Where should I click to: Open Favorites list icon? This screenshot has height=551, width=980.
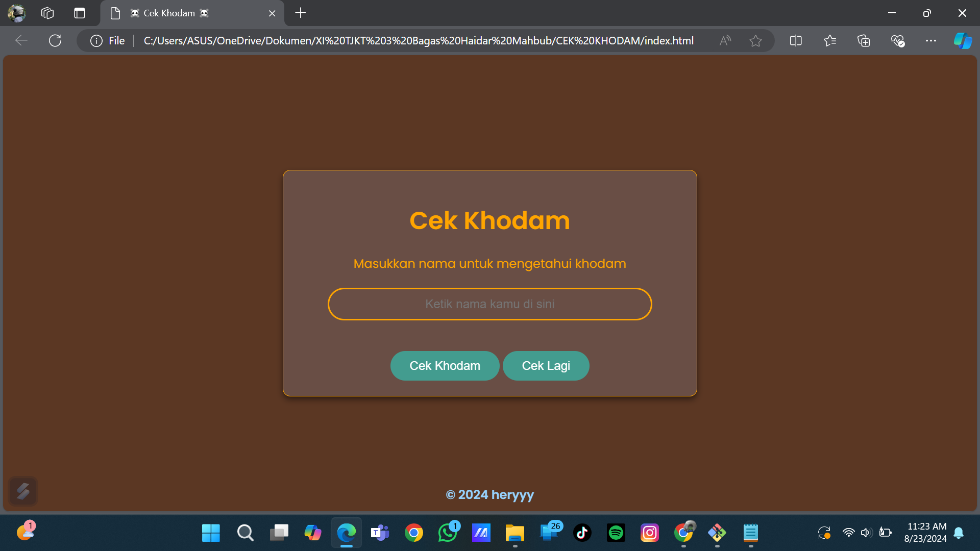pos(830,41)
